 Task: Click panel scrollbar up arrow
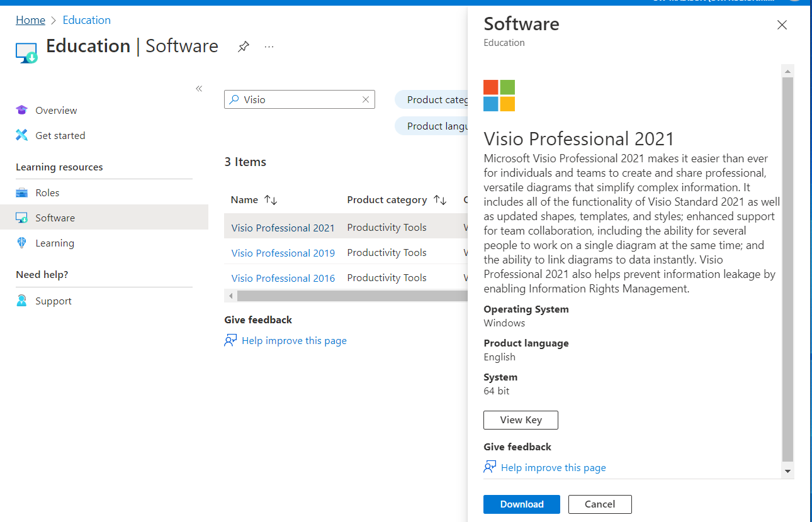(x=787, y=70)
